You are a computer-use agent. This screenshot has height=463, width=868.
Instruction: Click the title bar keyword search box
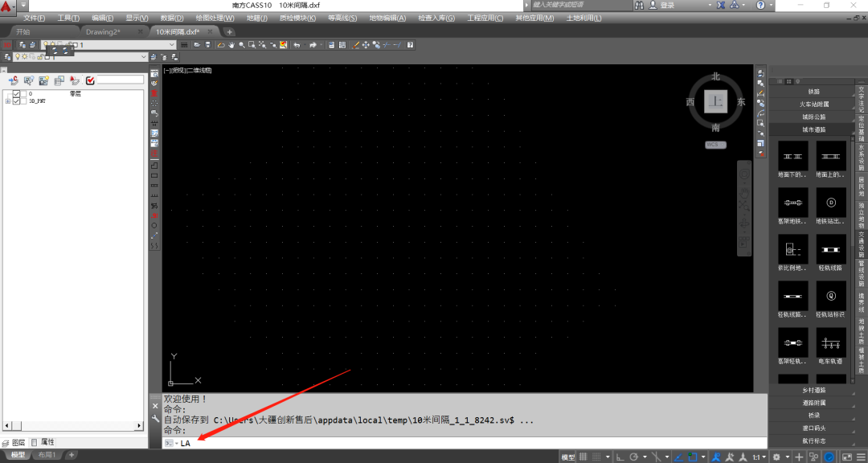coord(581,5)
